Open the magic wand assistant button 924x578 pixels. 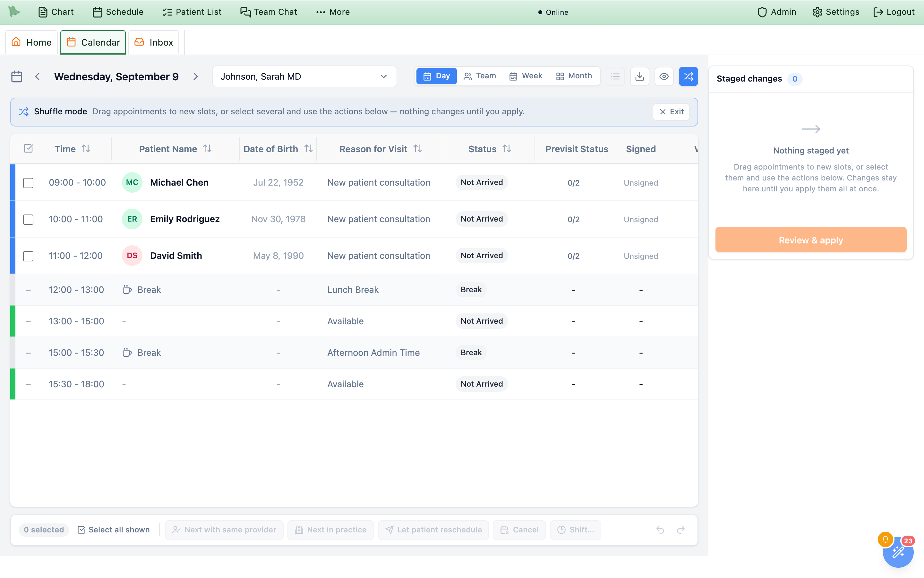pyautogui.click(x=898, y=552)
